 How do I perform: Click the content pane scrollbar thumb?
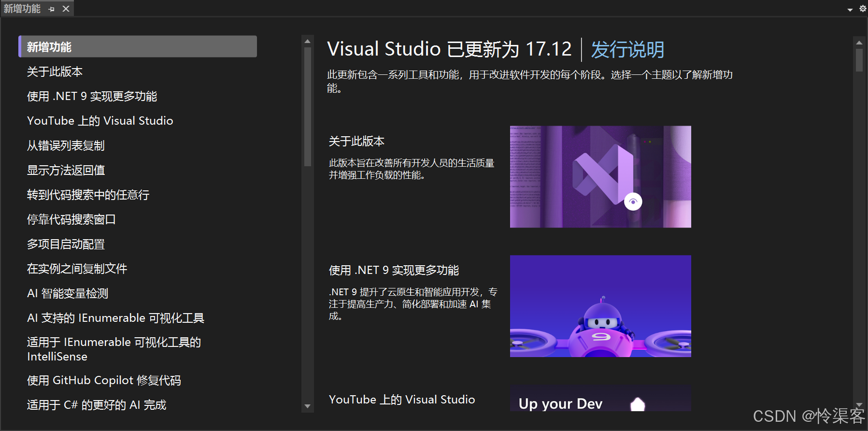point(859,60)
